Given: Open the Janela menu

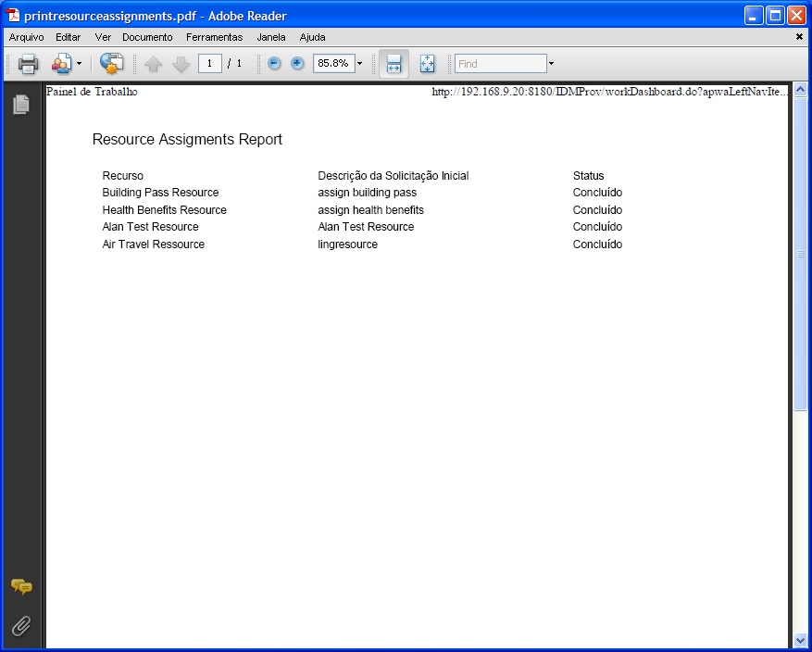Looking at the screenshot, I should pyautogui.click(x=271, y=37).
